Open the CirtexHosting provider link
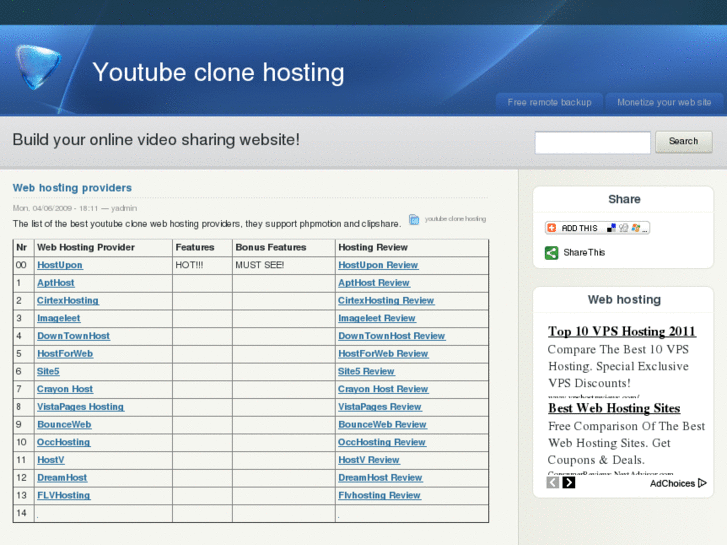 click(x=68, y=300)
